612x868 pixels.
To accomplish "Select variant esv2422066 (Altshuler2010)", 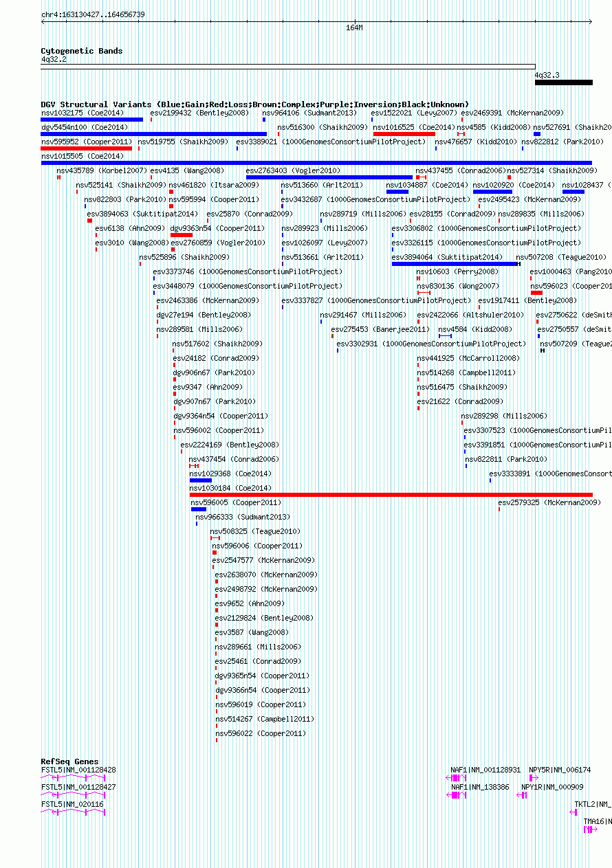I will click(x=470, y=315).
